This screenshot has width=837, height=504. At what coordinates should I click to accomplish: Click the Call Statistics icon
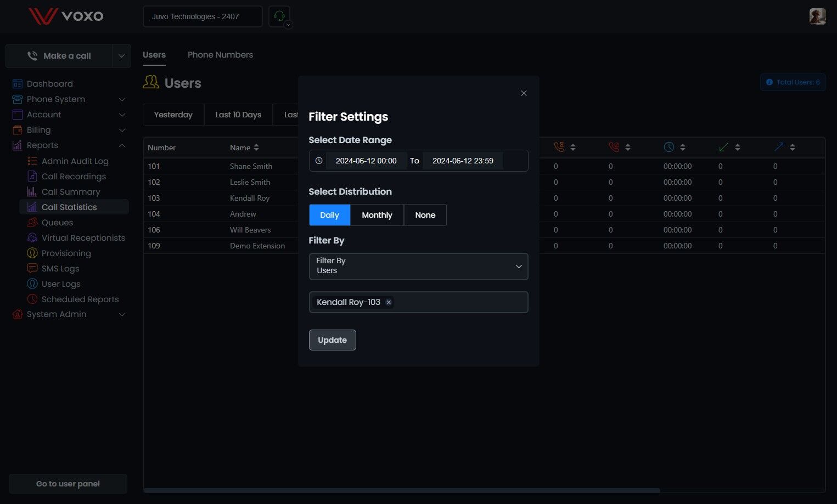coord(32,207)
